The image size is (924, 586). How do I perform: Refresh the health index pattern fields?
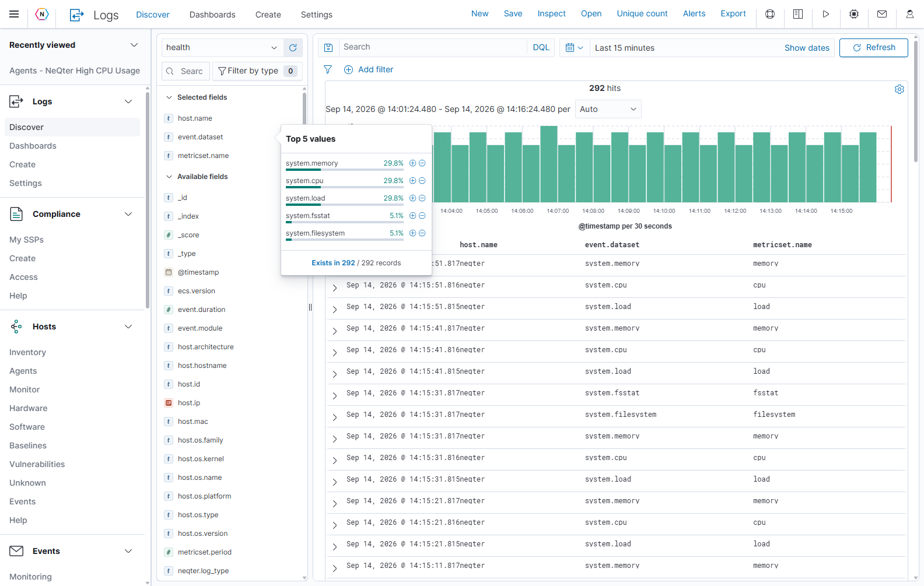point(293,48)
